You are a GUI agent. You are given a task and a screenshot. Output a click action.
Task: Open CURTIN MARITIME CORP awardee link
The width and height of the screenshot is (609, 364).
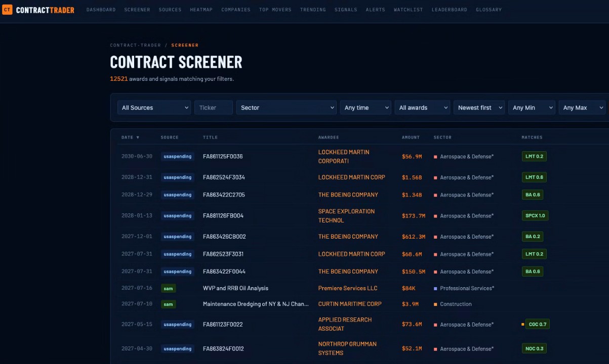pyautogui.click(x=350, y=304)
